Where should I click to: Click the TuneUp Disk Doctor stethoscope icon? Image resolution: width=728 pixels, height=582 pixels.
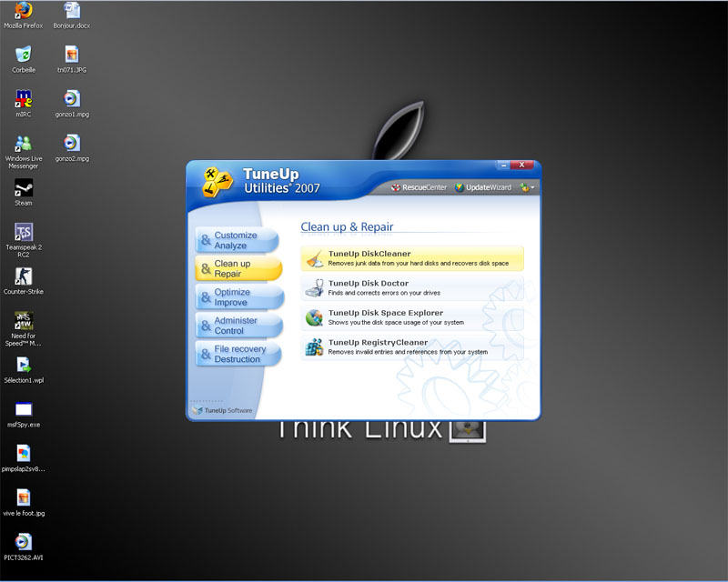click(315, 288)
